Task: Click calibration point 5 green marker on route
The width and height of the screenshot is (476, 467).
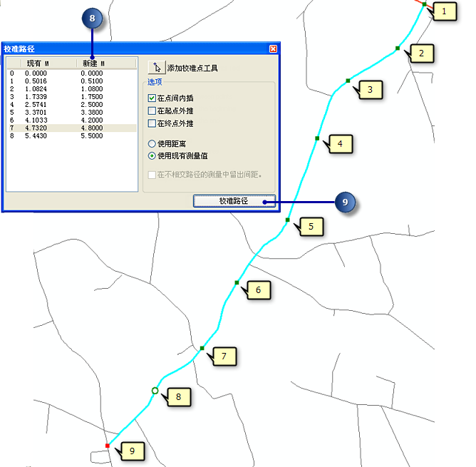Action: click(287, 220)
